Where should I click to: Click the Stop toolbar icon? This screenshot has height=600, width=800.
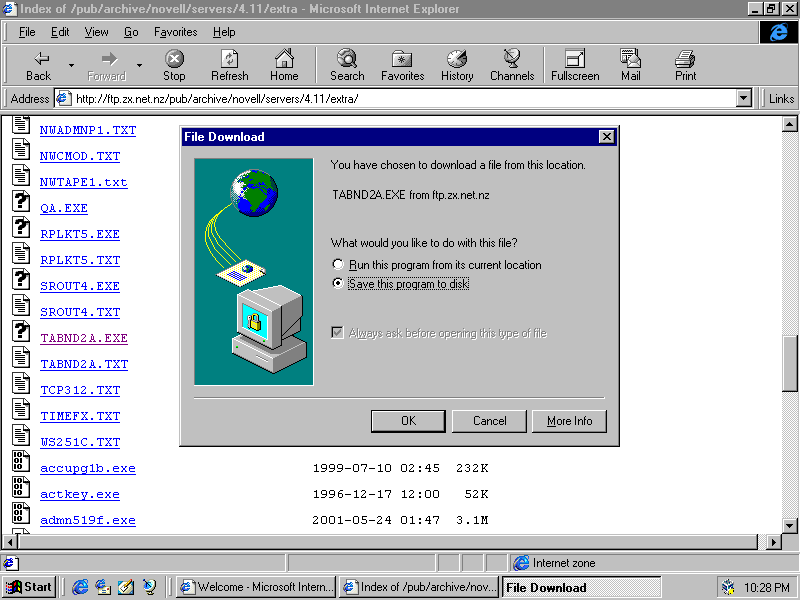174,65
